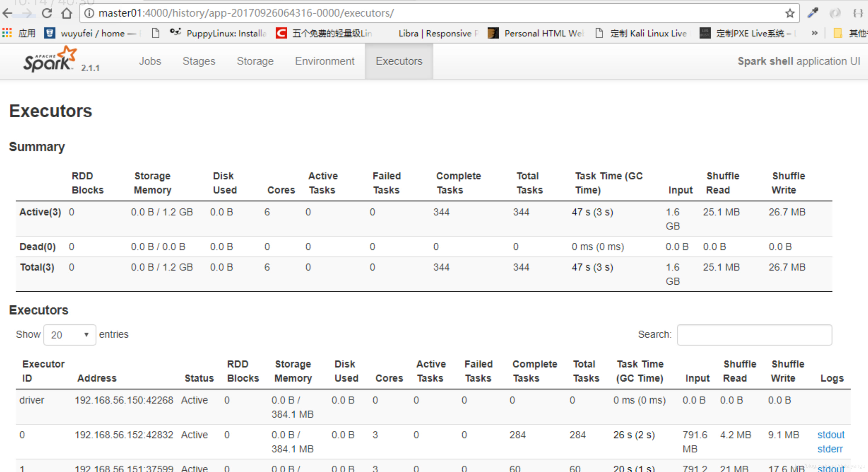This screenshot has width=868, height=472.
Task: Open the PXE Live bookmark
Action: click(x=748, y=33)
